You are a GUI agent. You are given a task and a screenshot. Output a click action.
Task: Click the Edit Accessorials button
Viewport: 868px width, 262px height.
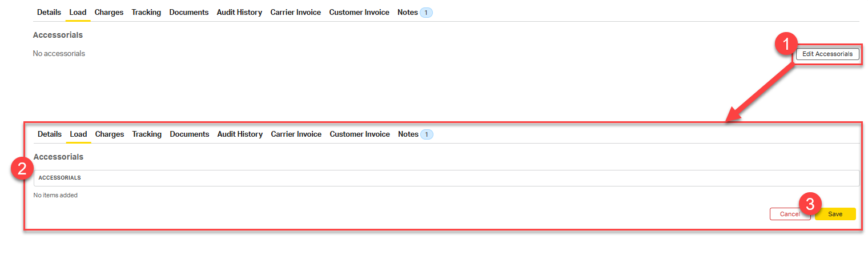click(x=827, y=54)
